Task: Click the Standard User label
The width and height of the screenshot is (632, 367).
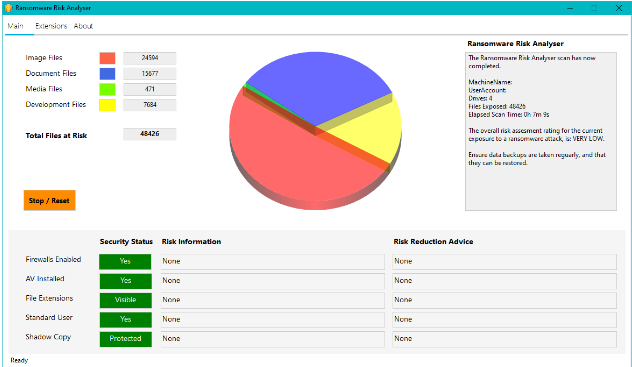Action: click(49, 317)
